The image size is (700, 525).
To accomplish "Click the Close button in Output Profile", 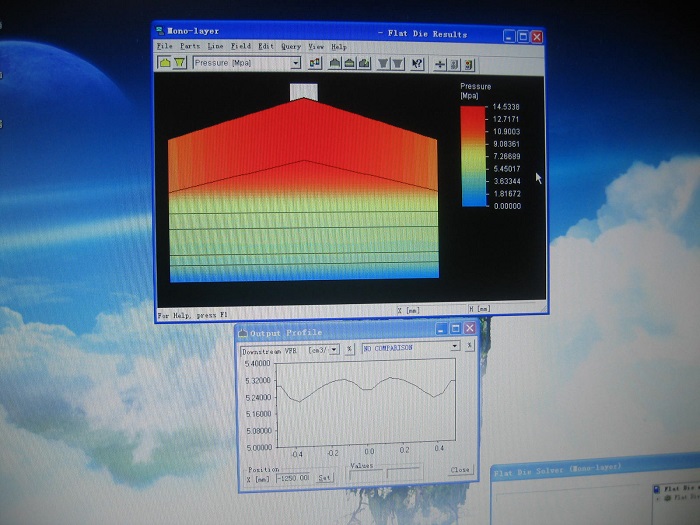I will 460,470.
